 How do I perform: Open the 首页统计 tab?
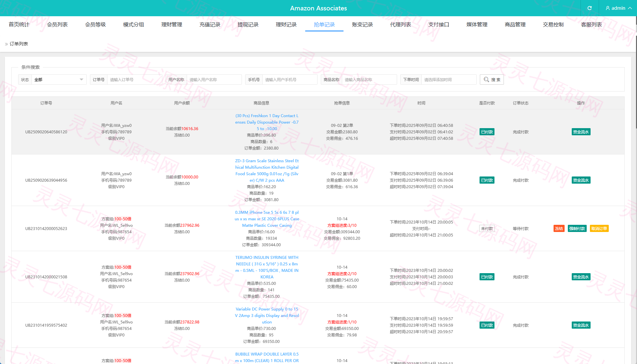coord(19,25)
